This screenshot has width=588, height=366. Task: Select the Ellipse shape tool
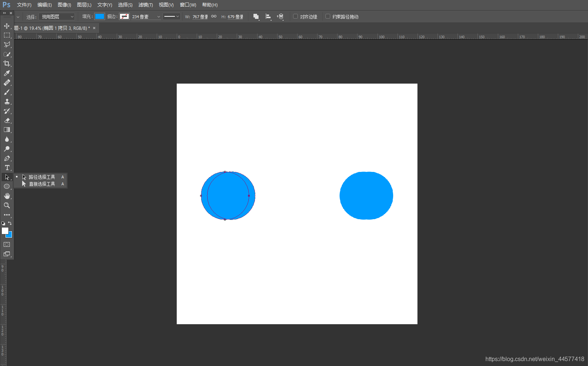point(7,186)
